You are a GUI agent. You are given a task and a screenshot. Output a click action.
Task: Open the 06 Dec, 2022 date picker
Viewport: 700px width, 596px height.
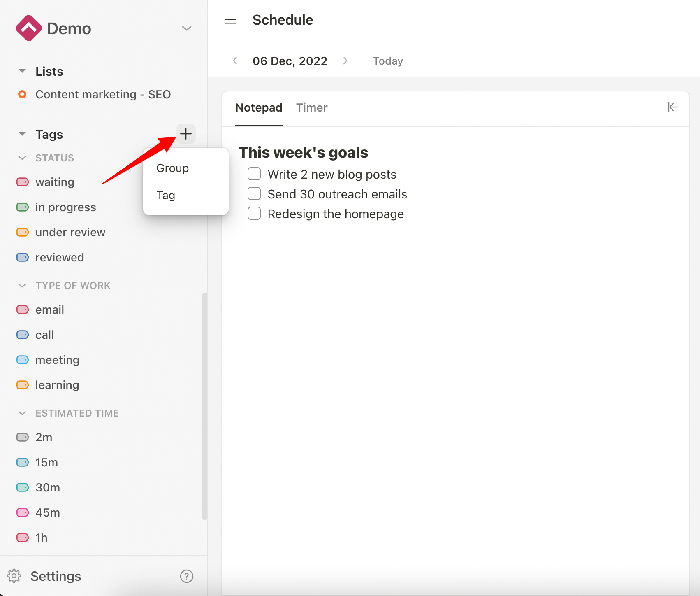pos(290,61)
